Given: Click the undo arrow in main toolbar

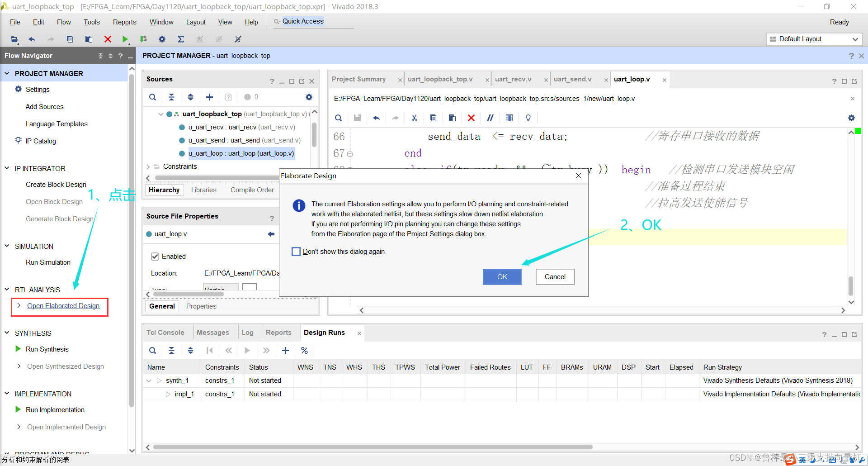Looking at the screenshot, I should click(x=32, y=39).
